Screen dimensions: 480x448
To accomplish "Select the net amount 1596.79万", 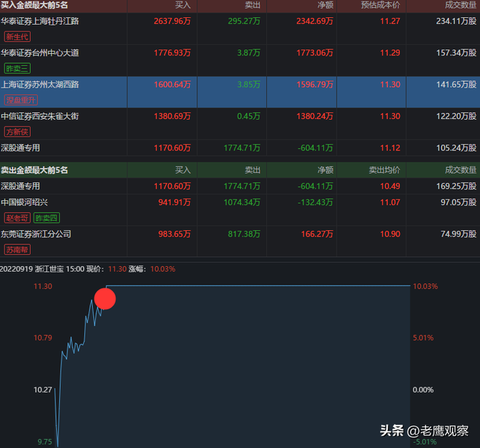I will [x=314, y=85].
